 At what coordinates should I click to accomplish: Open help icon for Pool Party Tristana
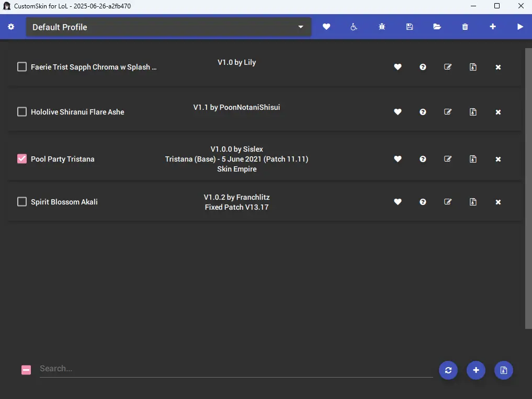pos(423,159)
